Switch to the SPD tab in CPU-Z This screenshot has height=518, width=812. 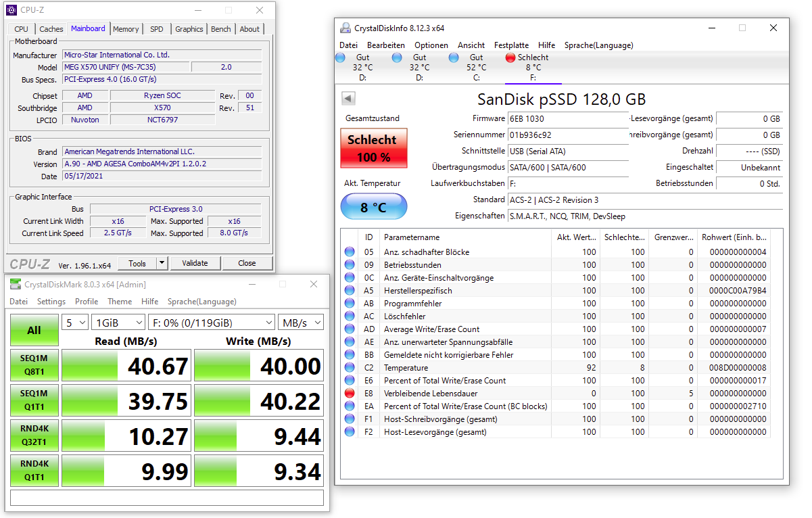(x=157, y=29)
